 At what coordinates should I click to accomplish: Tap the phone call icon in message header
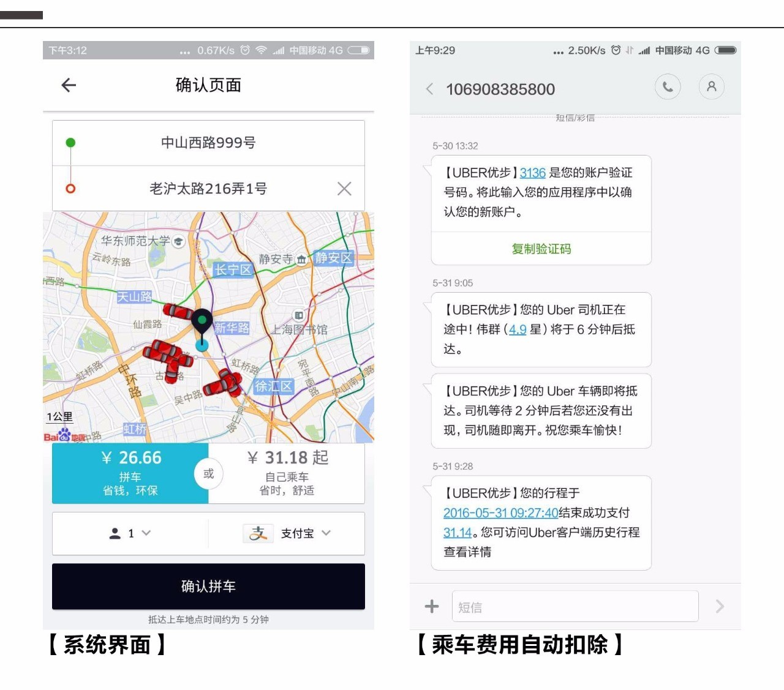pyautogui.click(x=668, y=87)
